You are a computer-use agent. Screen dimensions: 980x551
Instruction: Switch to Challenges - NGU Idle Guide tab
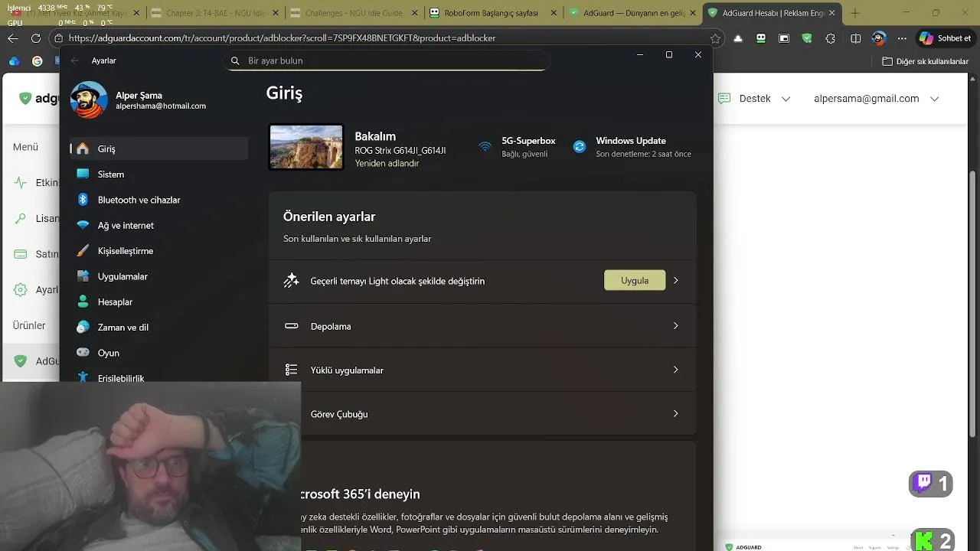coord(353,13)
